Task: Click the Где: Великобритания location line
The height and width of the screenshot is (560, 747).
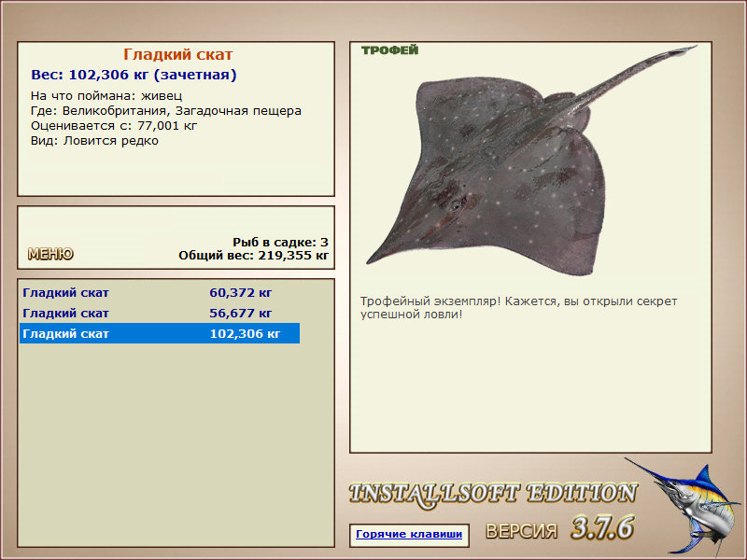Action: 166,111
